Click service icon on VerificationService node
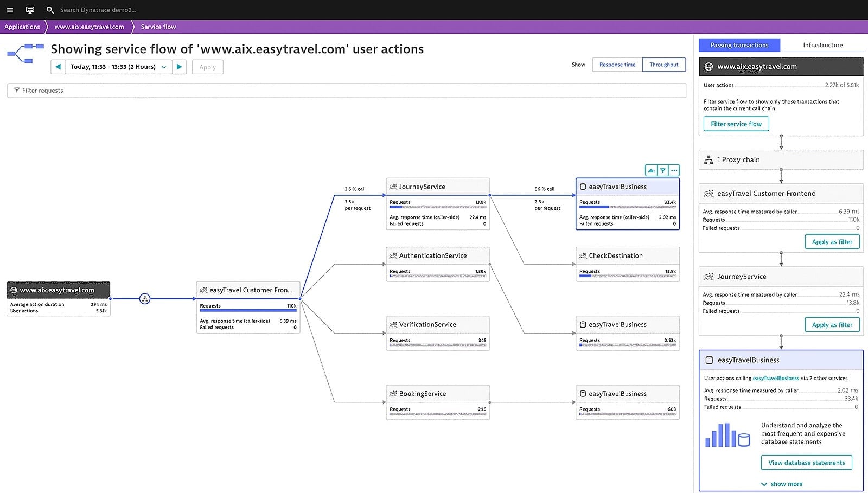This screenshot has height=493, width=868. tap(393, 324)
